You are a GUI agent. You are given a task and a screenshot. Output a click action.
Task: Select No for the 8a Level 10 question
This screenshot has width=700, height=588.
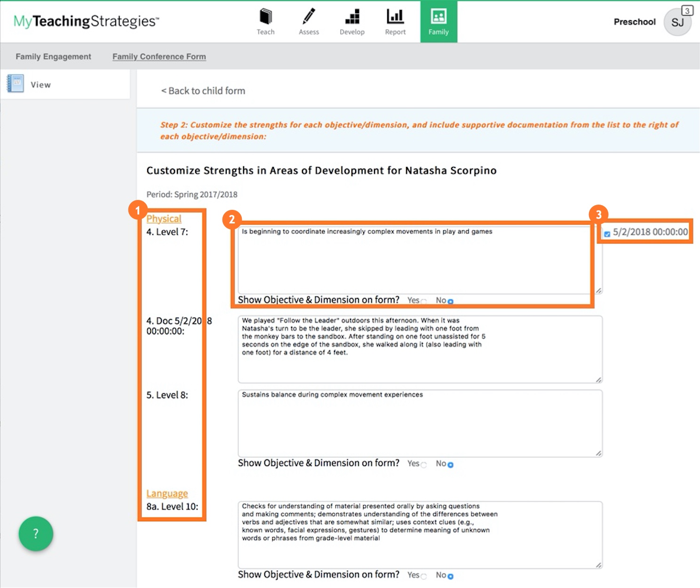pyautogui.click(x=450, y=575)
